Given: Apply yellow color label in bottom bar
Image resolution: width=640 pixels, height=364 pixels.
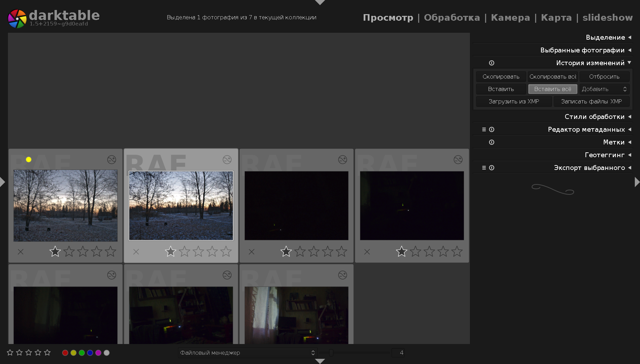Looking at the screenshot, I should 73,353.
